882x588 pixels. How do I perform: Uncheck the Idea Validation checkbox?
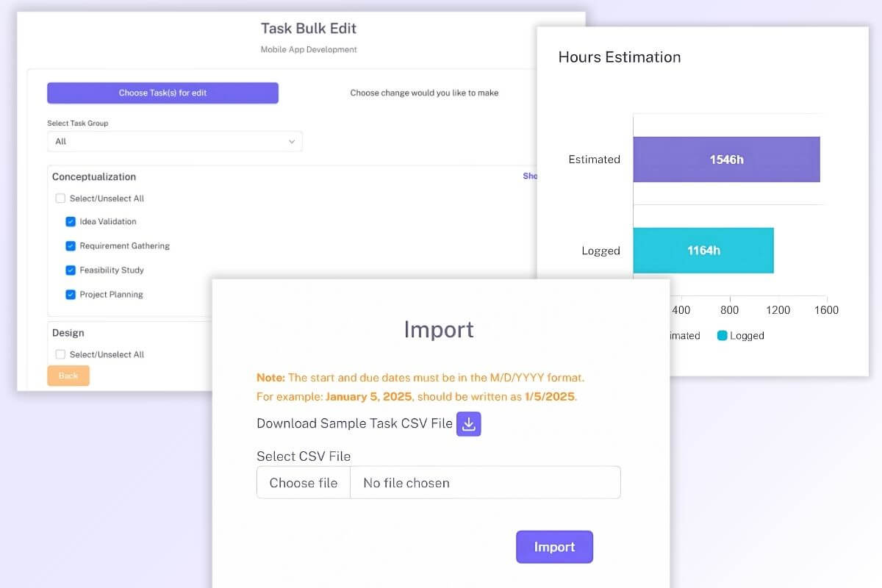pyautogui.click(x=71, y=222)
